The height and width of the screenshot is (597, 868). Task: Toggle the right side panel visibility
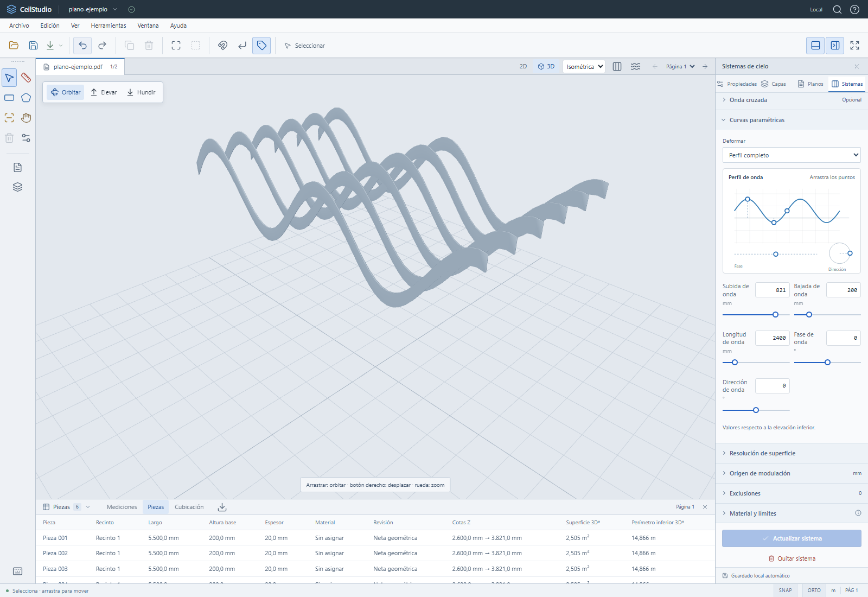tap(835, 46)
